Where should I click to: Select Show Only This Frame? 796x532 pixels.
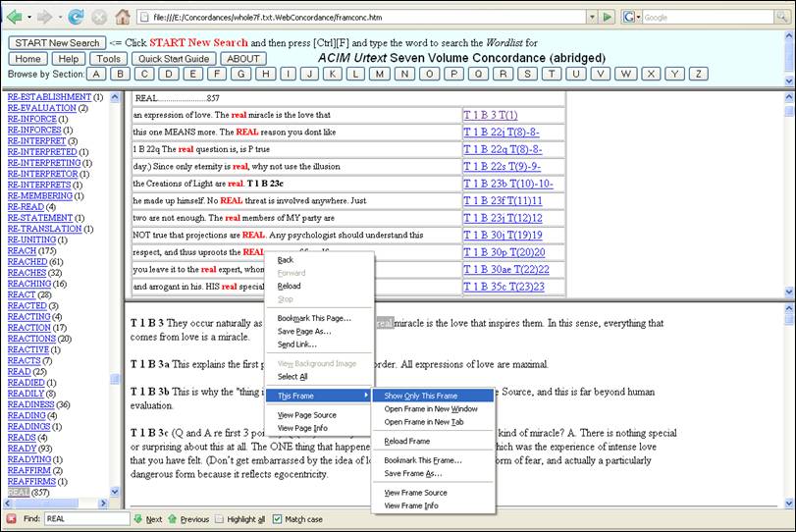[433, 396]
